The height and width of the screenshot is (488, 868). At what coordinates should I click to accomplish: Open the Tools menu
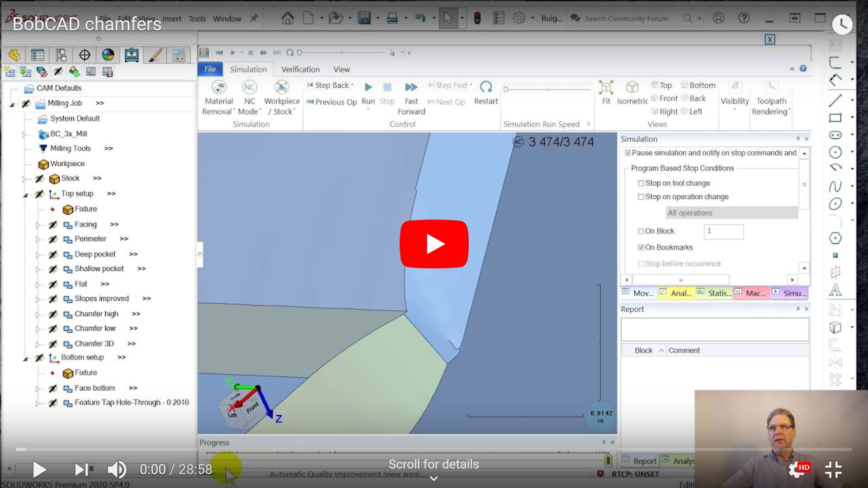tap(197, 19)
